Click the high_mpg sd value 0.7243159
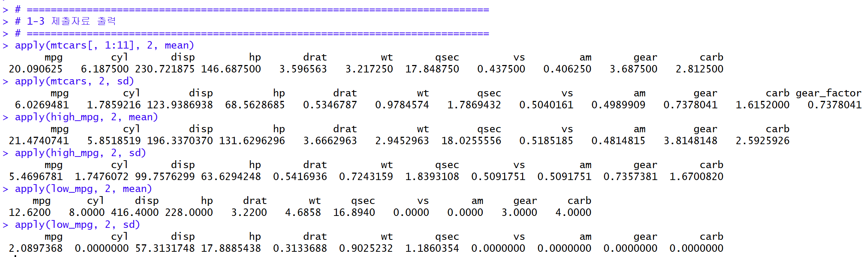This screenshot has height=257, width=868. [366, 177]
